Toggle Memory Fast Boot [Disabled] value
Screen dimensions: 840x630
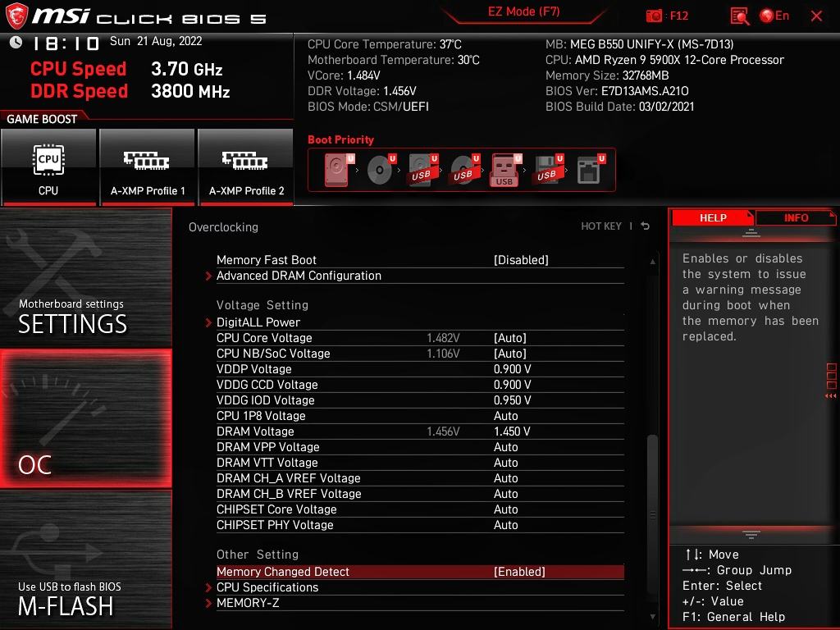tap(521, 260)
